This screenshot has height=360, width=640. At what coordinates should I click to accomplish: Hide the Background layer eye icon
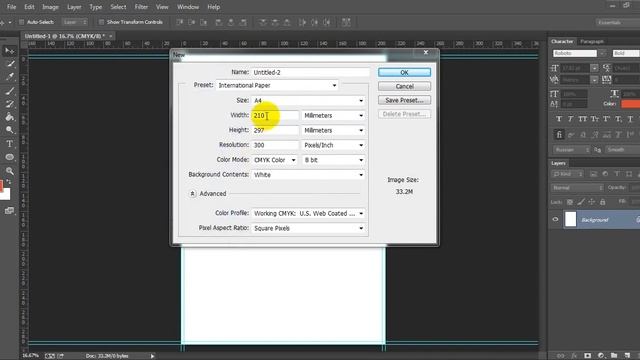point(555,220)
